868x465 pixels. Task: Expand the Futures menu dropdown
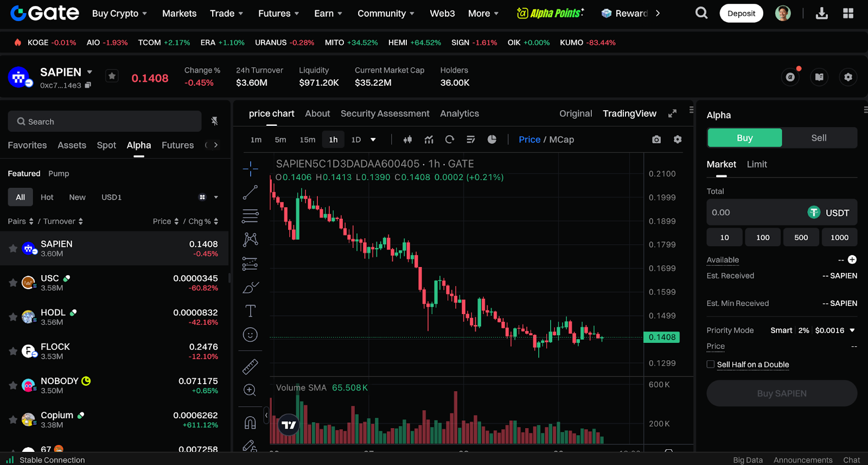click(278, 13)
